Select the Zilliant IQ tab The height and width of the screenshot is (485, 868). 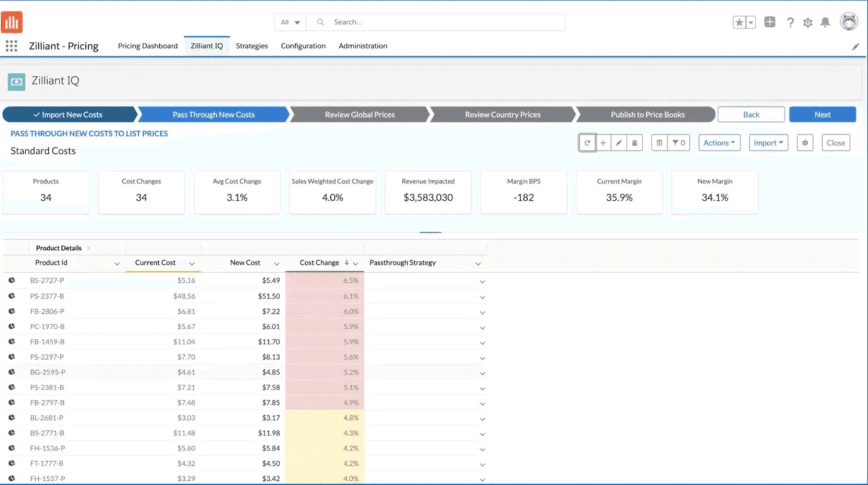click(206, 46)
